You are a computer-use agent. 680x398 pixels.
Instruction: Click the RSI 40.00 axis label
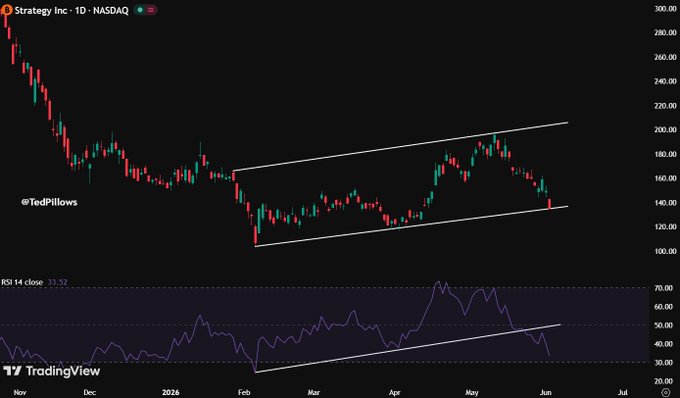pyautogui.click(x=665, y=344)
